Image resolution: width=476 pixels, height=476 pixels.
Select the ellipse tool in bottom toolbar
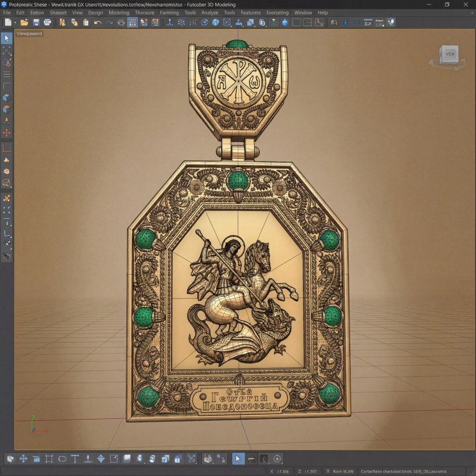pyautogui.click(x=62, y=458)
